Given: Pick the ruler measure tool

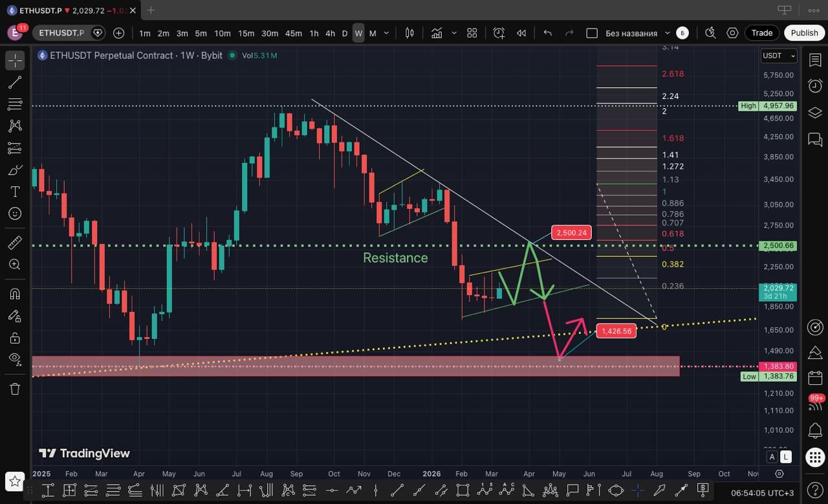Looking at the screenshot, I should pyautogui.click(x=14, y=243).
